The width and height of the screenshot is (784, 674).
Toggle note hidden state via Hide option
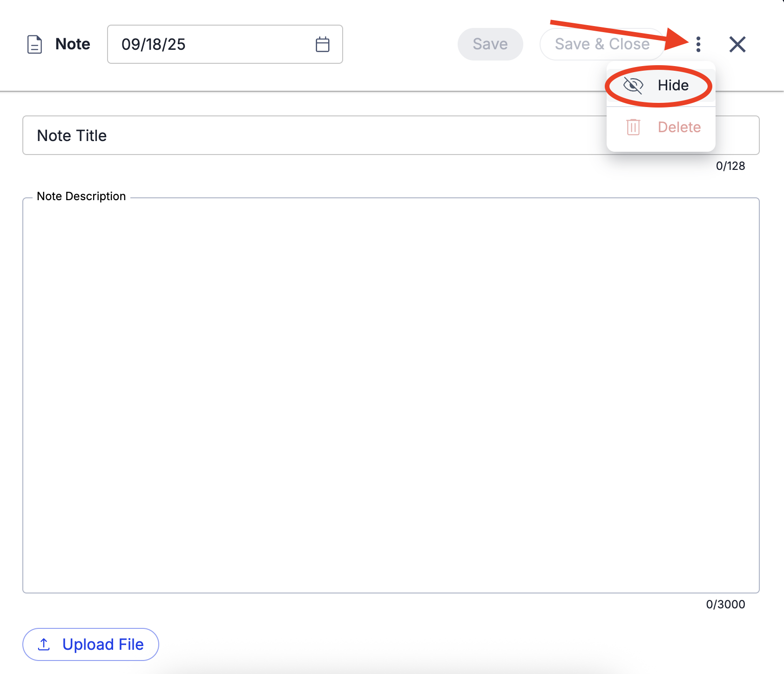click(x=673, y=85)
